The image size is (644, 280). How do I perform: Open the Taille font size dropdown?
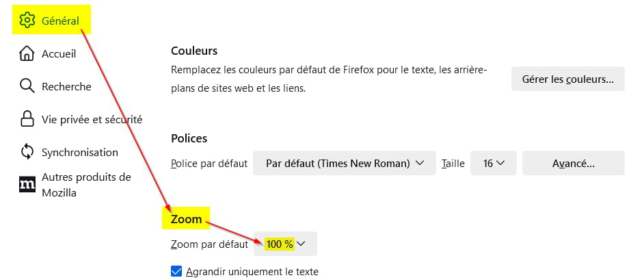pos(494,163)
